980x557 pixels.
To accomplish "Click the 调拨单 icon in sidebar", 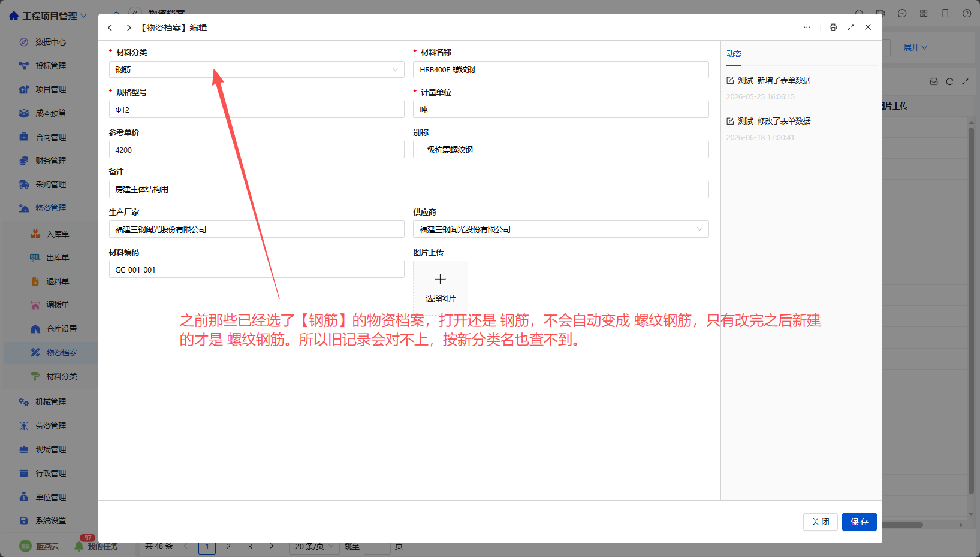I will point(35,305).
